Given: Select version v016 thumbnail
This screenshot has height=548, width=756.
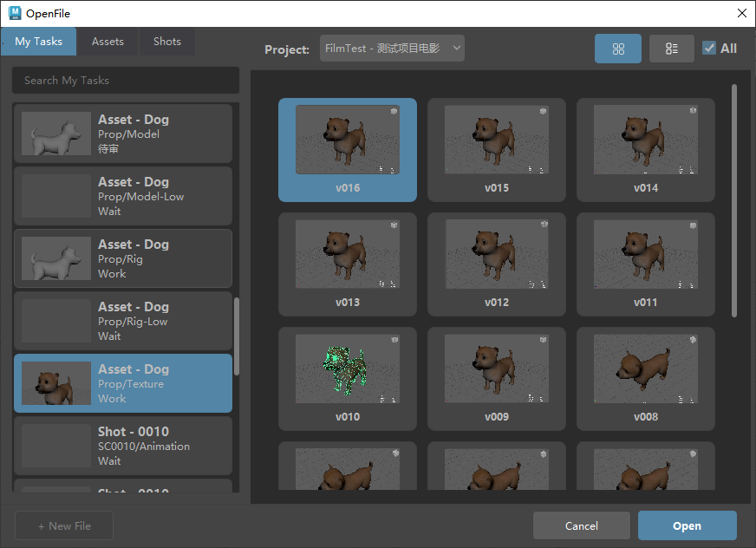Looking at the screenshot, I should [348, 150].
